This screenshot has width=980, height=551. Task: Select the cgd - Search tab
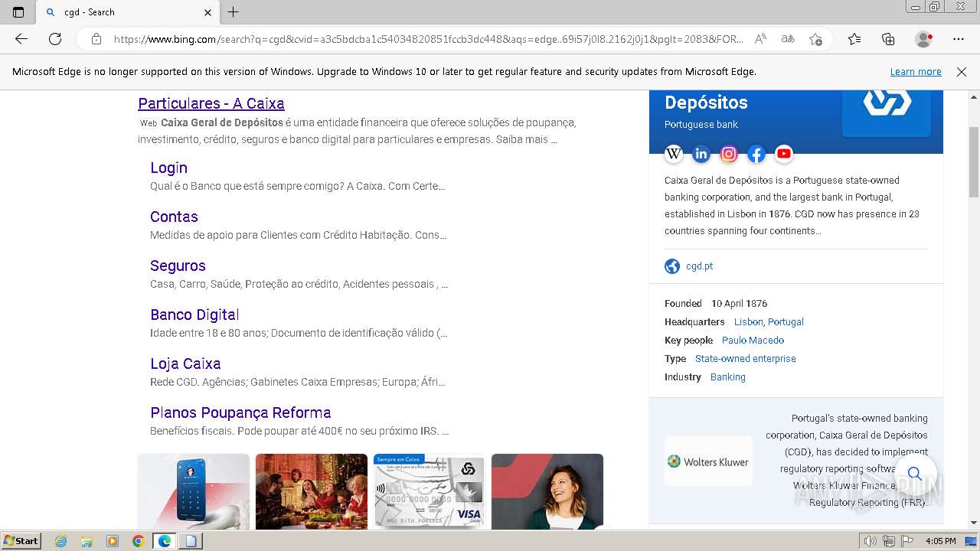[x=128, y=12]
